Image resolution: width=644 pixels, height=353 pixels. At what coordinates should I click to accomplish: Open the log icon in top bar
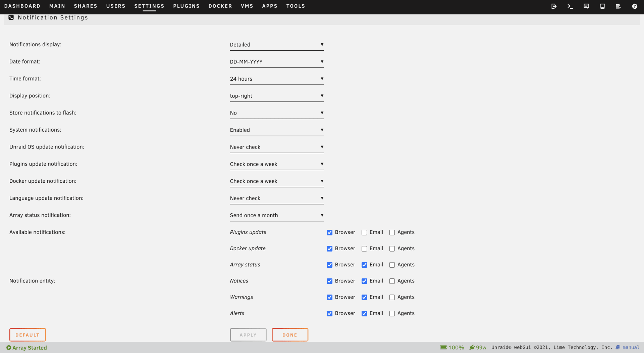(x=618, y=6)
